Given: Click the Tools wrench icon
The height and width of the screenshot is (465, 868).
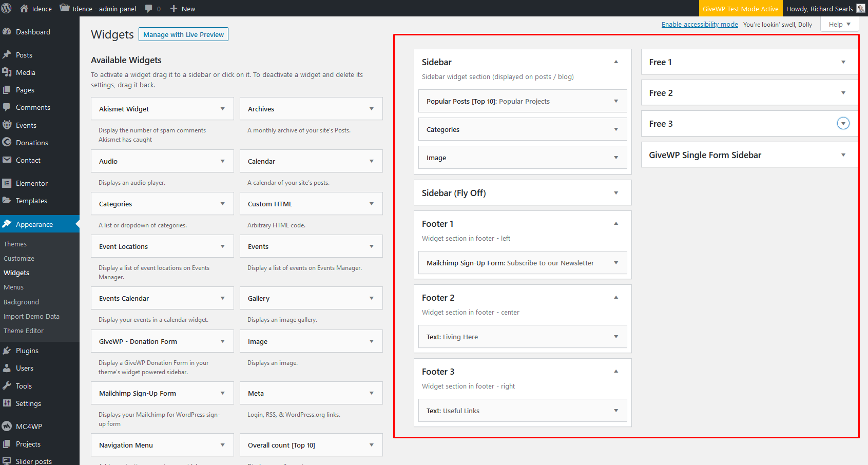Looking at the screenshot, I should click(x=7, y=386).
